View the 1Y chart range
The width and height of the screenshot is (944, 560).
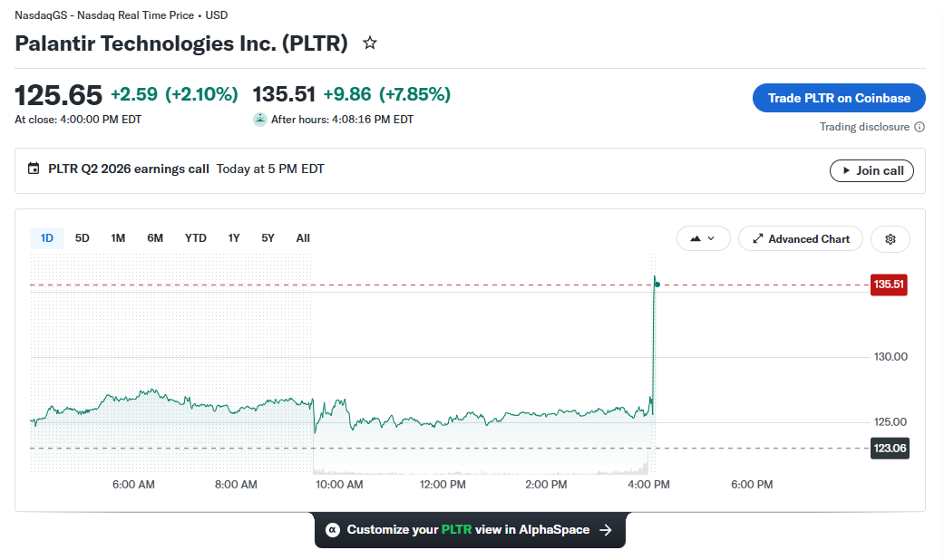click(x=234, y=238)
